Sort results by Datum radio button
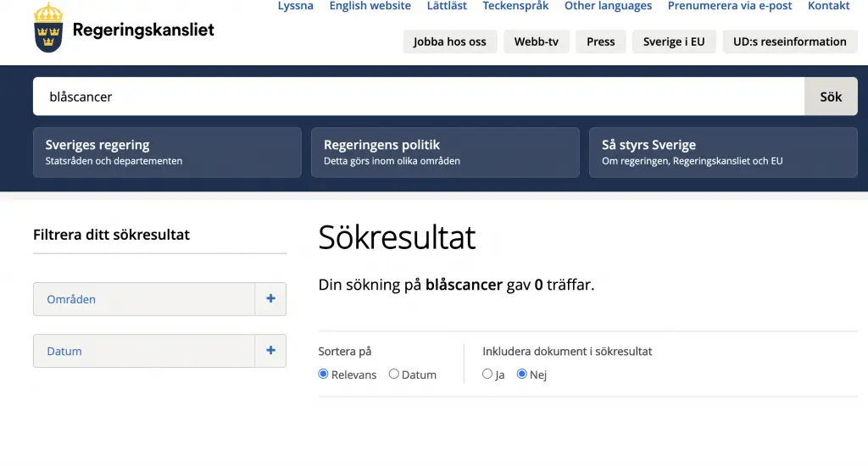This screenshot has width=868, height=466. [394, 374]
